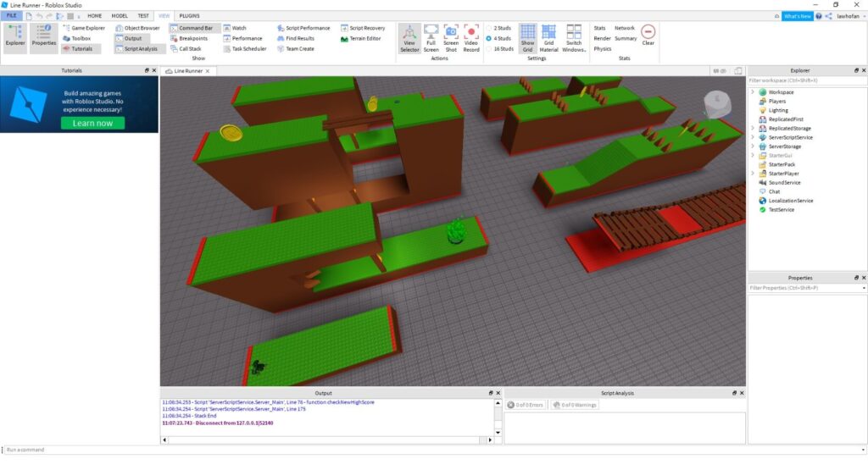This screenshot has height=470, width=868.
Task: Switch to the PLUGINS ribbon tab
Action: coord(189,16)
